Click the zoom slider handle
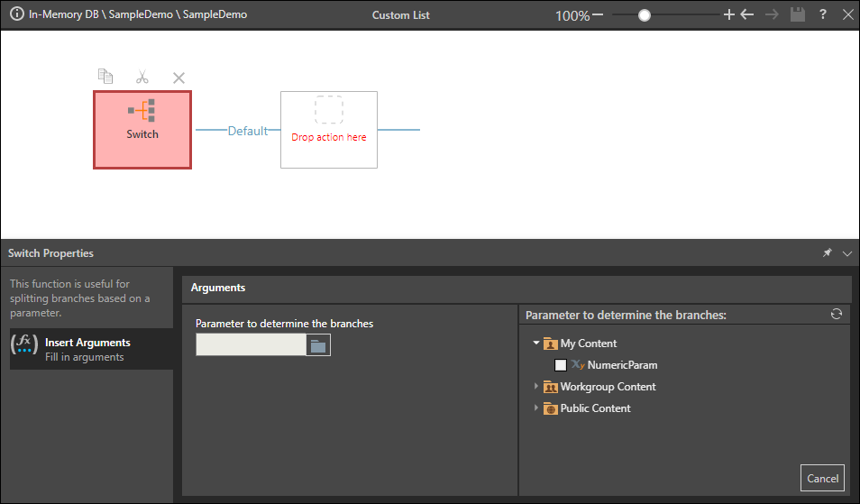This screenshot has height=504, width=860. tap(645, 15)
